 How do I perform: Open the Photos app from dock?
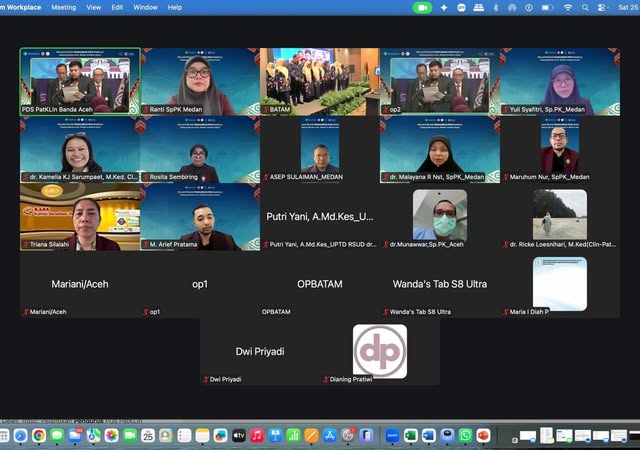pos(111,436)
